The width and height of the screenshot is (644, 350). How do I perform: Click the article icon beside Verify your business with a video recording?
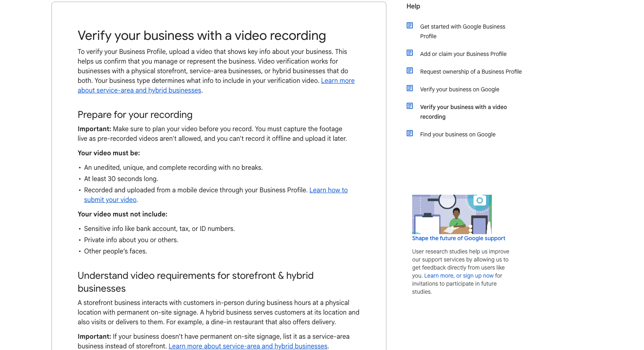[410, 106]
